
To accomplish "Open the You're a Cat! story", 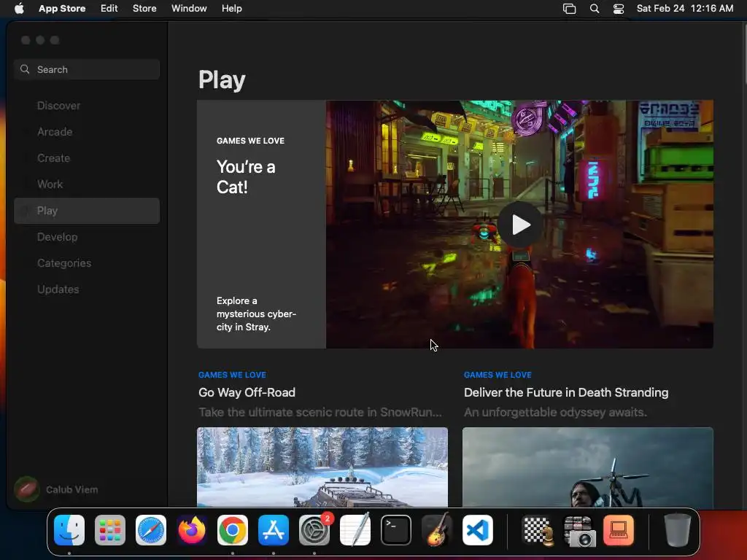I will tap(246, 176).
